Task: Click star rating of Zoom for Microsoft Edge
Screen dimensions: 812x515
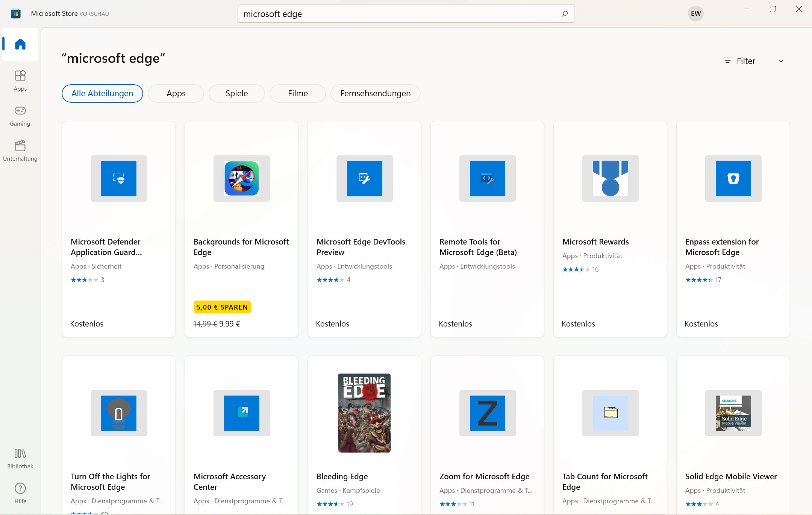Action: [x=457, y=504]
